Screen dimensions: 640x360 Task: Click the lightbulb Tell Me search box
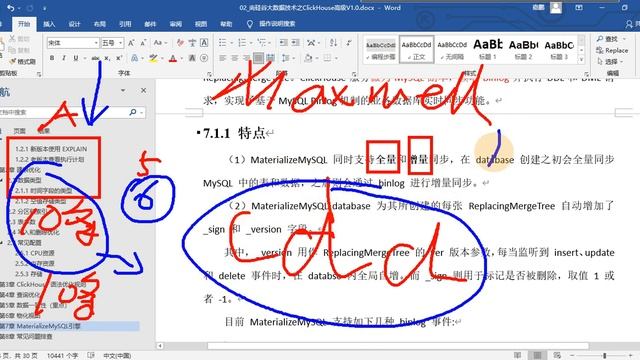pos(271,24)
